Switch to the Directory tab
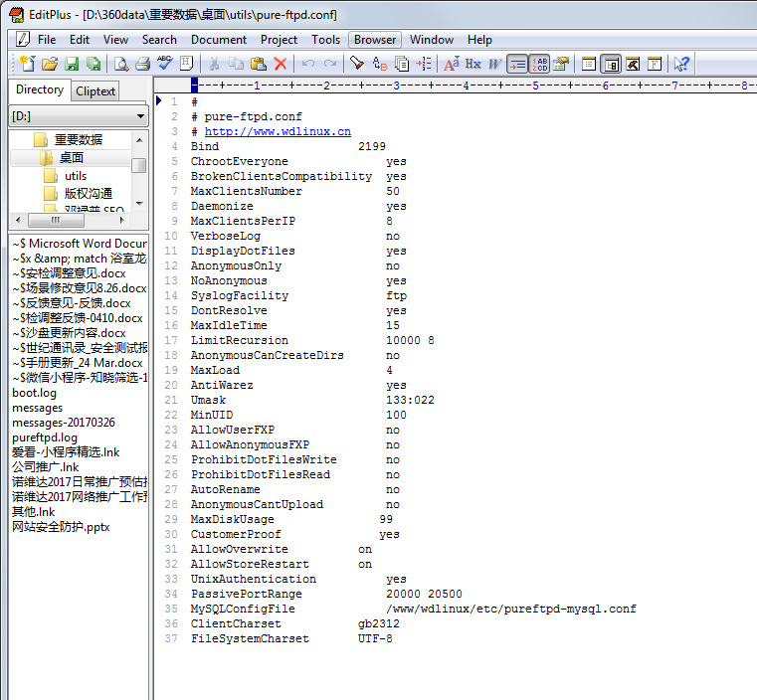 (40, 89)
